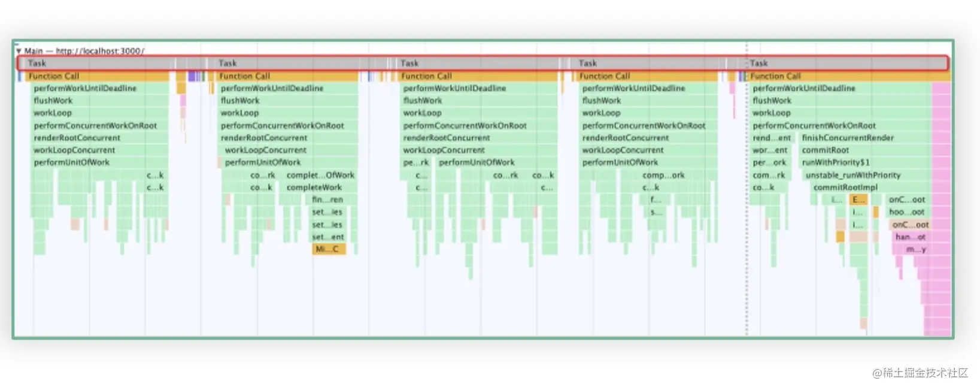Image resolution: width=980 pixels, height=390 pixels.
Task: Click the pink m...y bar
Action: 916,249
